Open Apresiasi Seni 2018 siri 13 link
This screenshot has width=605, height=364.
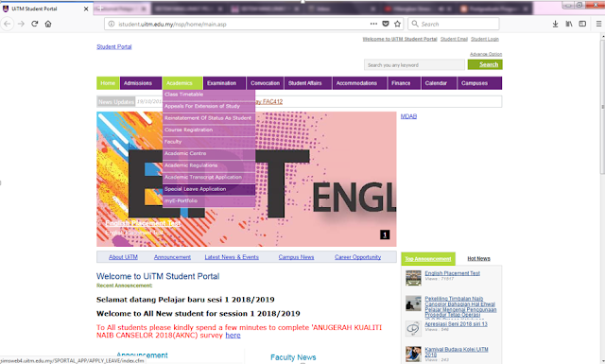click(x=456, y=324)
